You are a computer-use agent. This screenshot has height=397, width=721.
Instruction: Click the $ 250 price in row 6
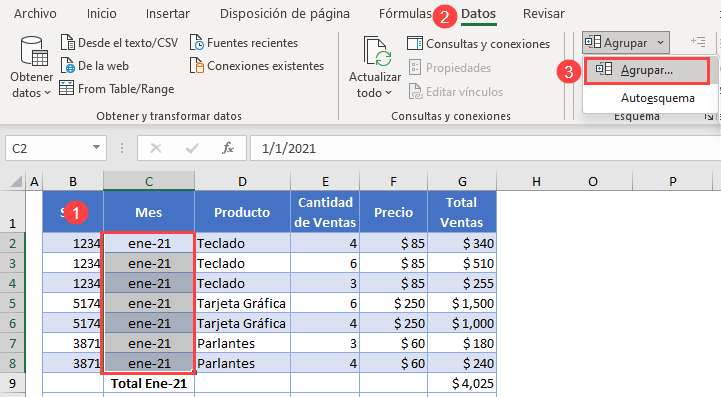(394, 323)
